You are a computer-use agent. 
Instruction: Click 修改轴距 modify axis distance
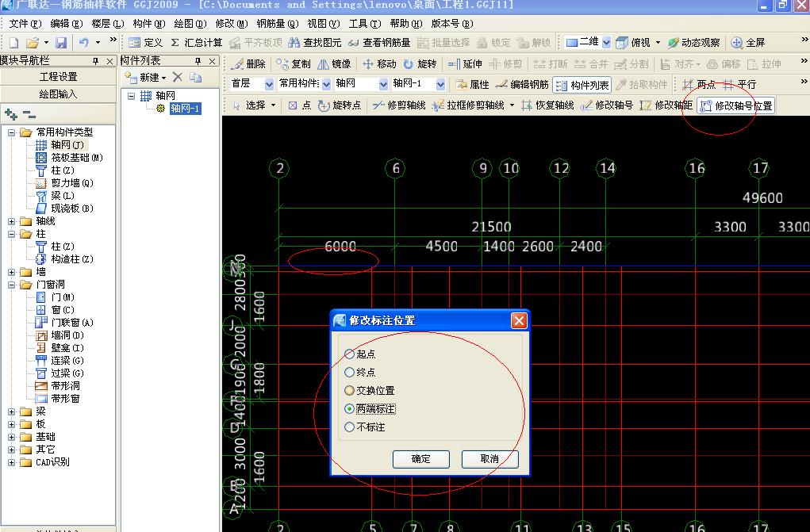click(x=666, y=105)
